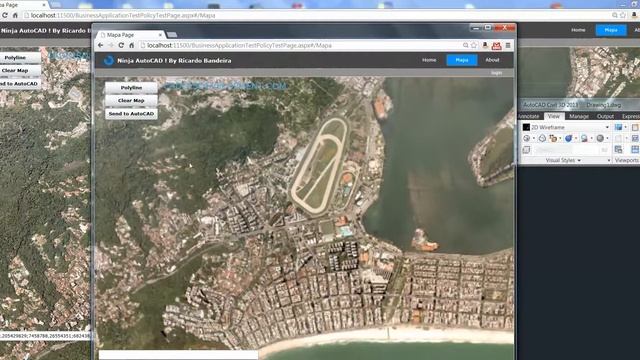The height and width of the screenshot is (360, 640).
Task: Open the Visual Styles panel dialog launcher arrow
Action: [609, 160]
